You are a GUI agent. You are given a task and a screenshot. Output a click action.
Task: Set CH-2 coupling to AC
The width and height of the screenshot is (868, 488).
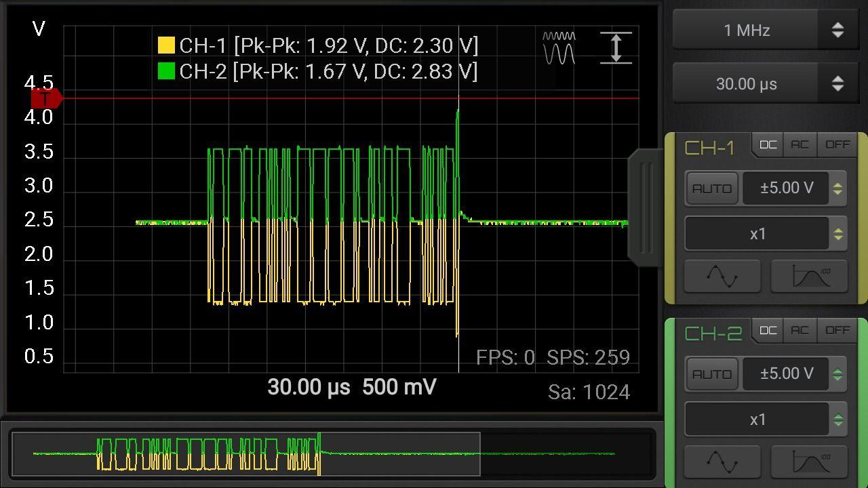pyautogui.click(x=800, y=331)
